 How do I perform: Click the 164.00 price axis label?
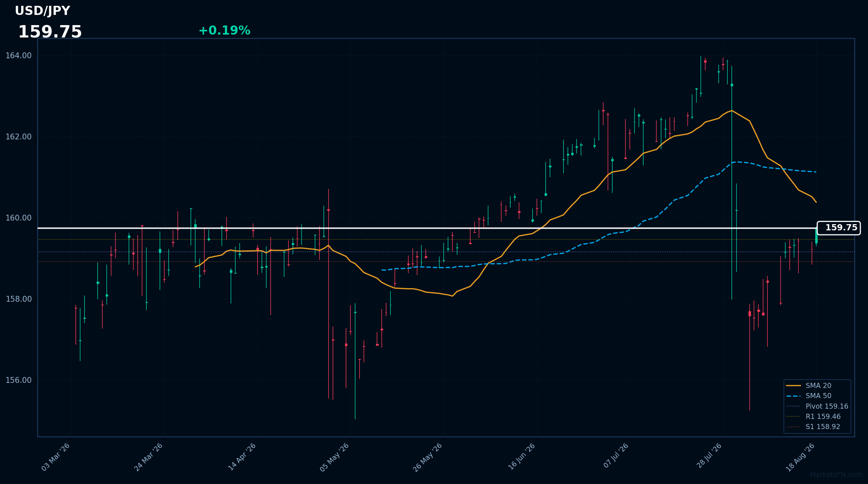[19, 56]
